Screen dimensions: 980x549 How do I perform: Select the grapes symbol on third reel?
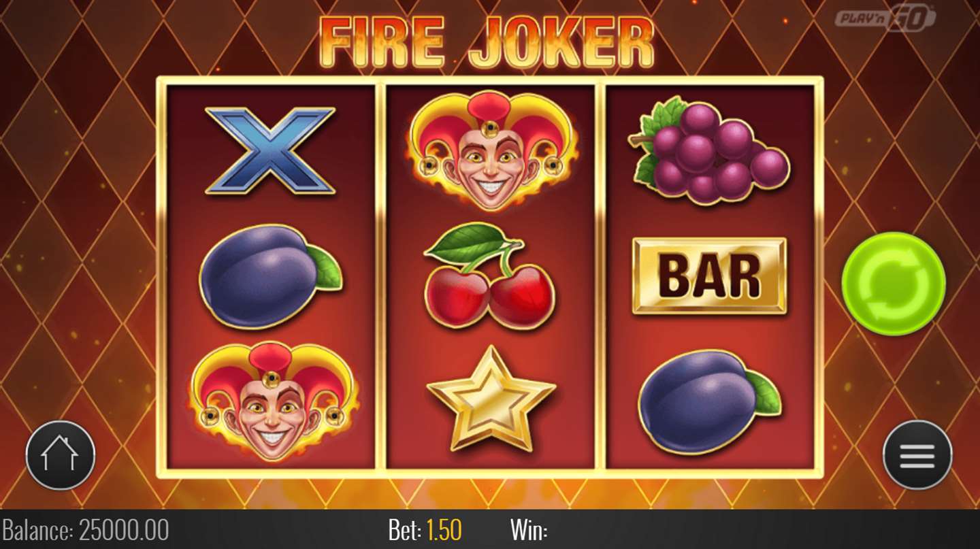pos(708,150)
